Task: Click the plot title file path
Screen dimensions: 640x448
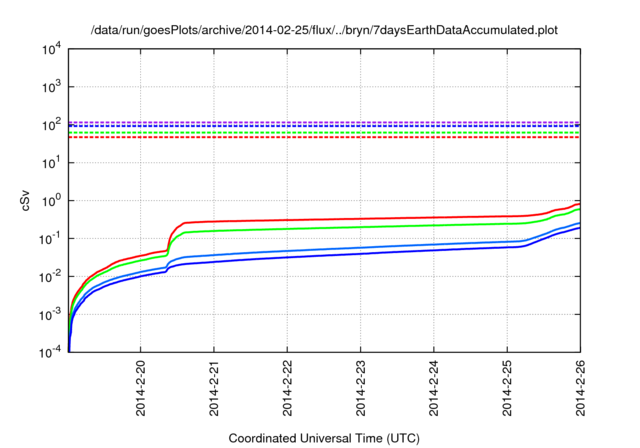Action: click(x=324, y=30)
